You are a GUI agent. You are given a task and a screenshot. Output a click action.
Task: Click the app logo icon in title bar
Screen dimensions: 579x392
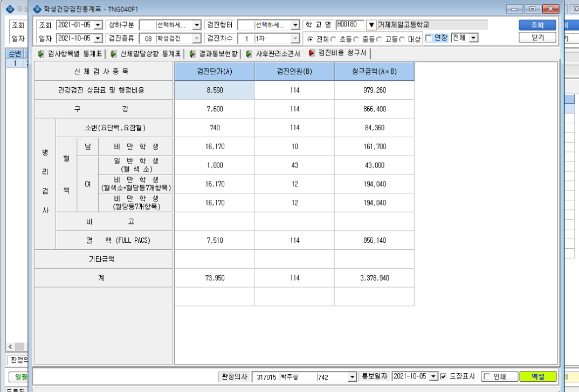[x=37, y=9]
